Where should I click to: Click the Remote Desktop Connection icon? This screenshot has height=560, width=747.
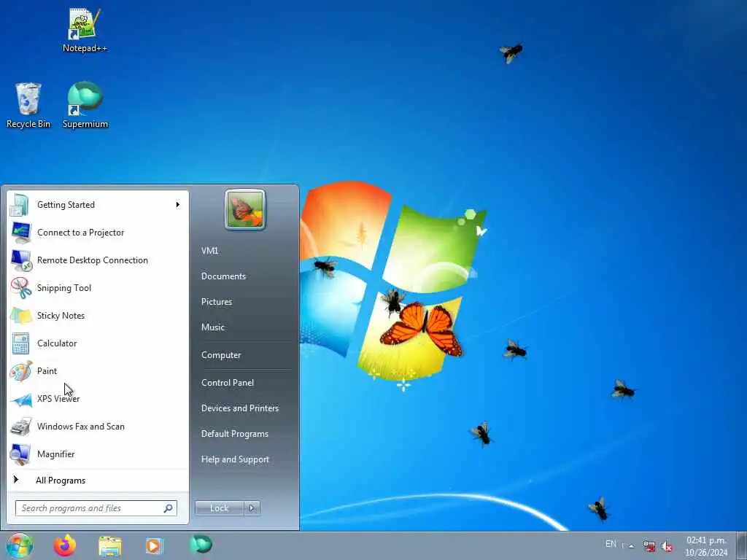coord(20,260)
